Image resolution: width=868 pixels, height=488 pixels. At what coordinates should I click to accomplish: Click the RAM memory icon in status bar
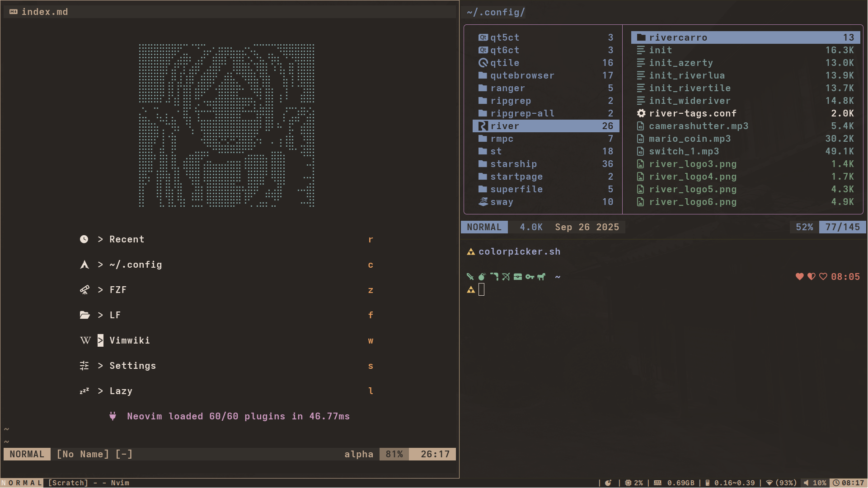tap(658, 483)
